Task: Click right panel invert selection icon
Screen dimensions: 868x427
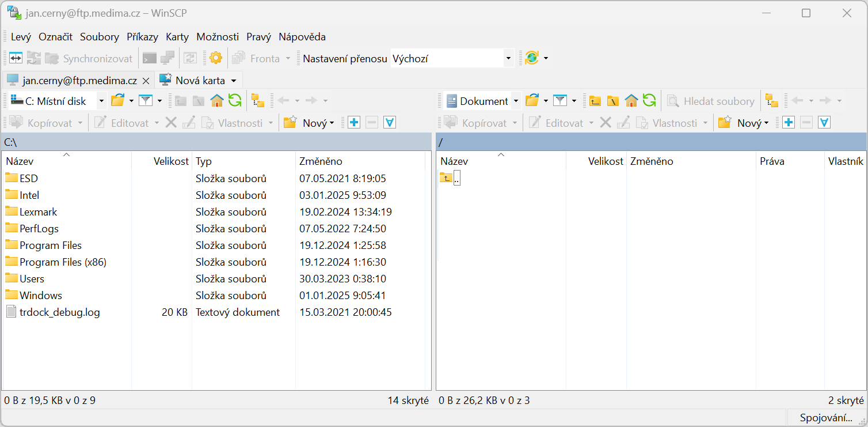Action: click(825, 123)
